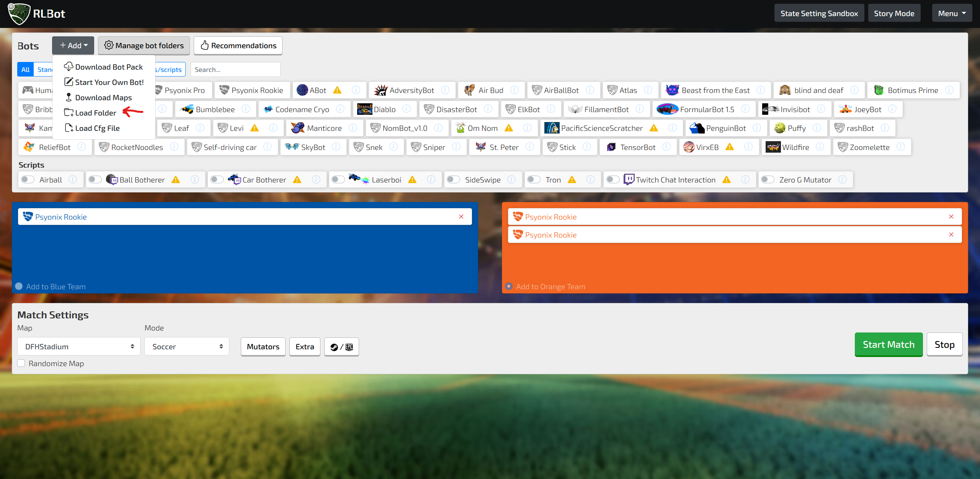Enable the Airball script toggle

28,179
